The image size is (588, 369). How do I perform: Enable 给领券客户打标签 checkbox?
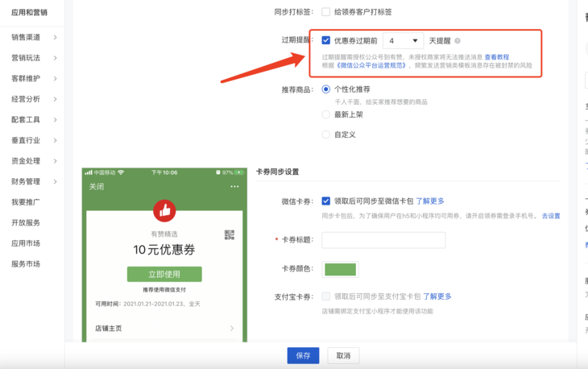(326, 12)
